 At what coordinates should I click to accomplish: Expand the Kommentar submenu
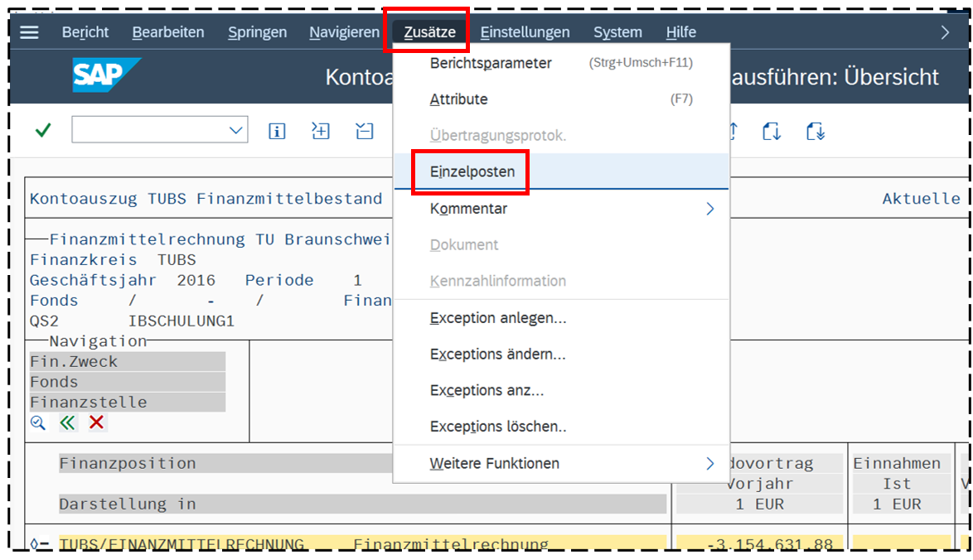point(709,209)
